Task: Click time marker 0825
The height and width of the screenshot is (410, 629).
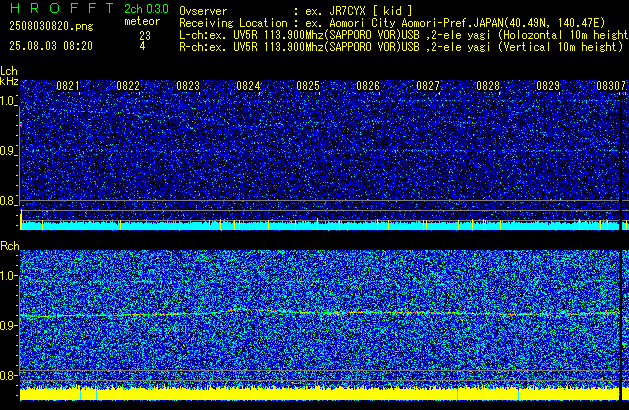Action: click(308, 86)
